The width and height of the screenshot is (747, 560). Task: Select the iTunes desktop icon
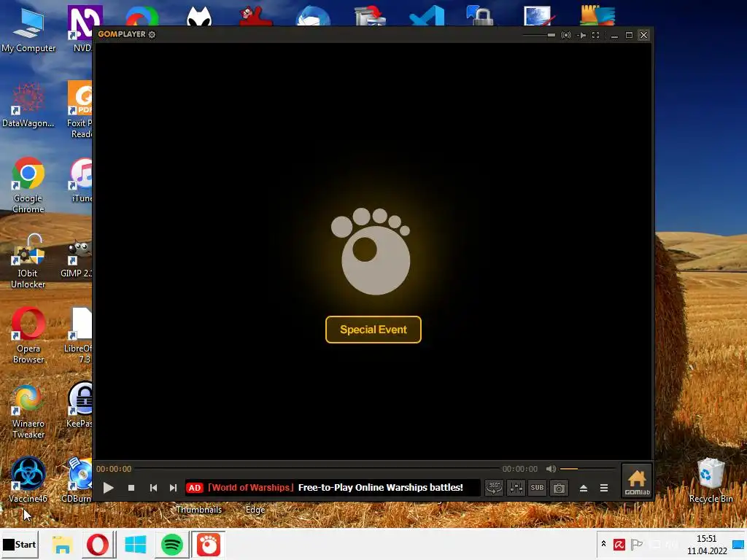pos(82,180)
